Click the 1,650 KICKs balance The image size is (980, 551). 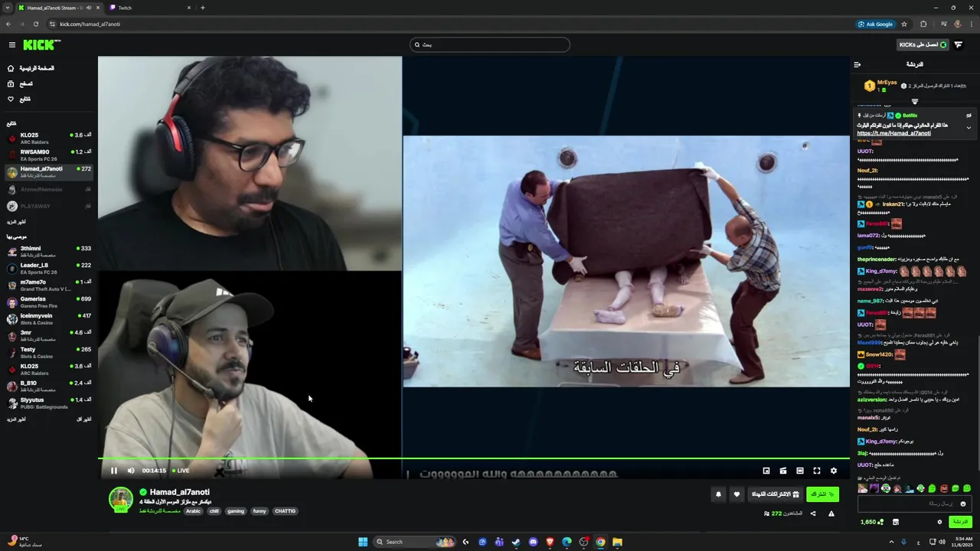(x=871, y=522)
